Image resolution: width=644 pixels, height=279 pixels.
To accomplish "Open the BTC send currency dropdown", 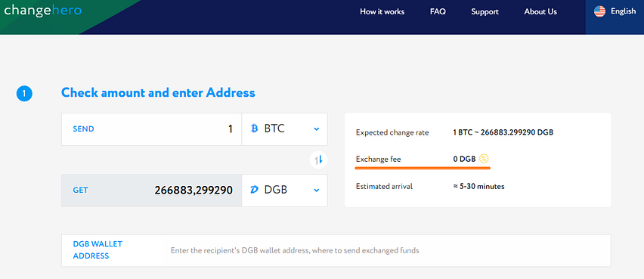I will [285, 129].
